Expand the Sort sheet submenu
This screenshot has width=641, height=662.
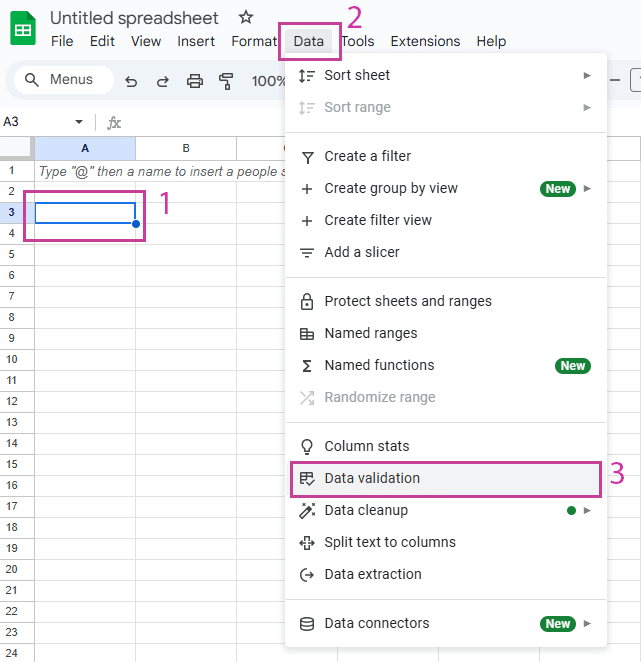[587, 75]
